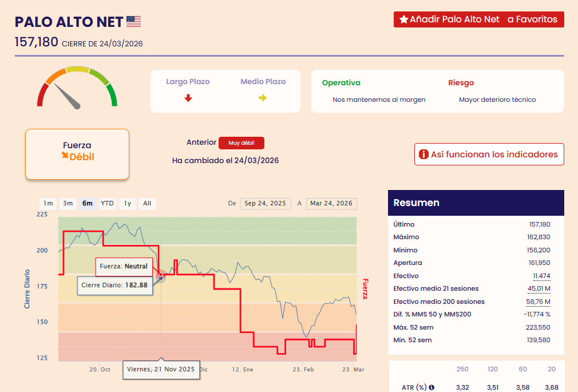Select the YTD chart range
Viewport: 578px width, 392px height.
[x=107, y=204]
